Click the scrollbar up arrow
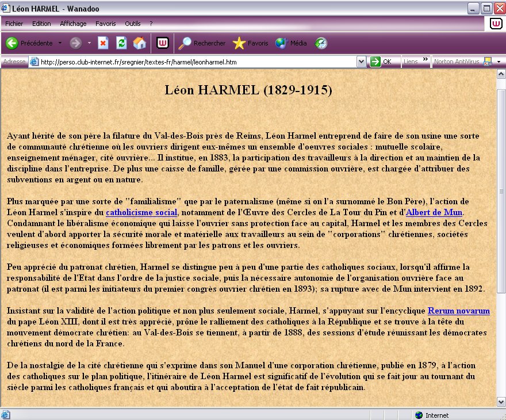The height and width of the screenshot is (420, 506). (x=501, y=75)
